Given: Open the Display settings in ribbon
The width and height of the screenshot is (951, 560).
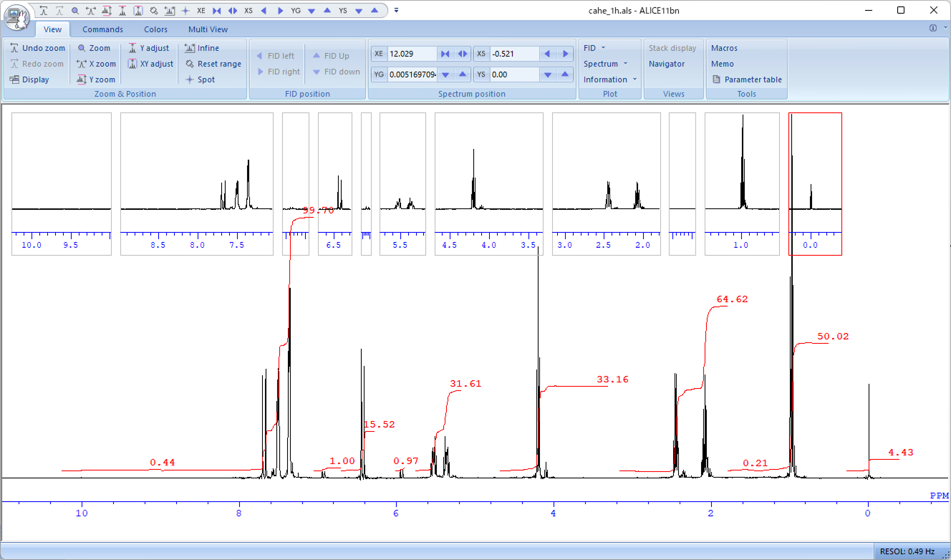Looking at the screenshot, I should [30, 79].
